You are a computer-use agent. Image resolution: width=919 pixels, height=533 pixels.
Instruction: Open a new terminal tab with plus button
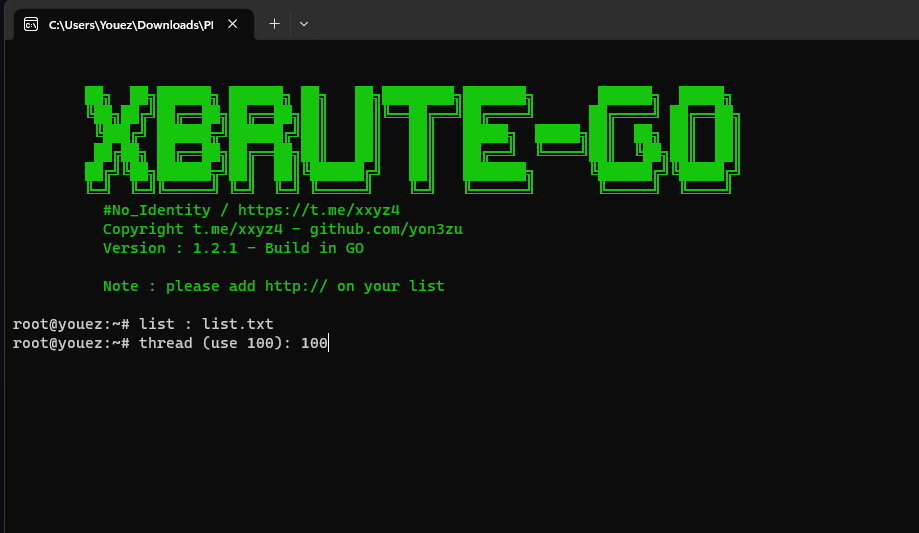[x=274, y=24]
